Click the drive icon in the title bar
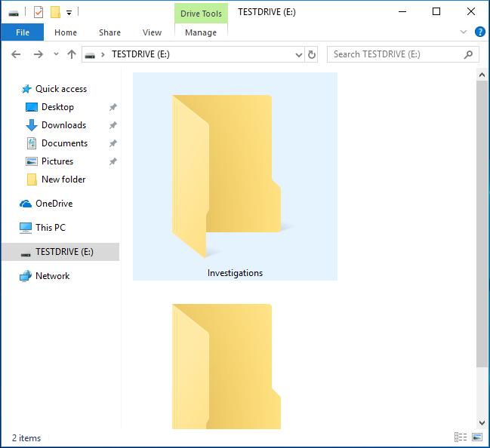 [14, 13]
